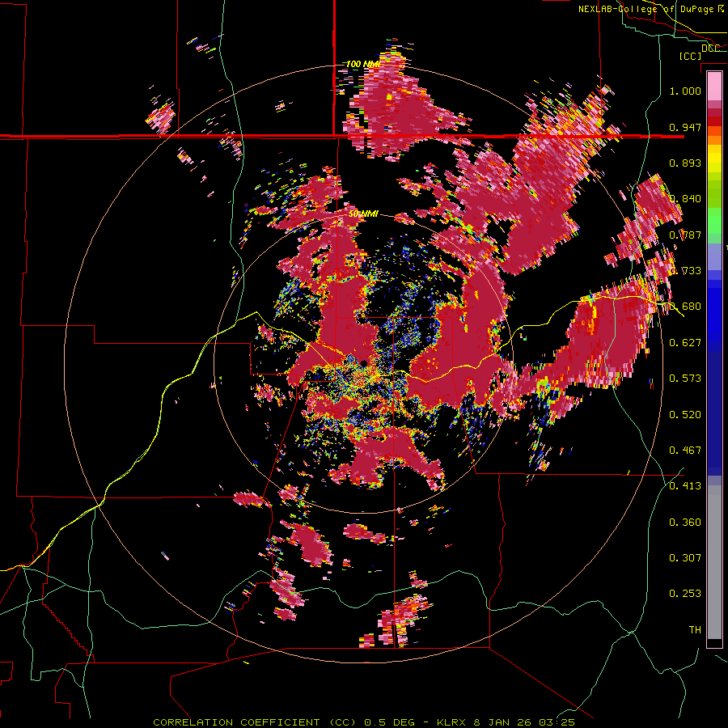
Task: Click the TH threshold label
Action: coord(695,630)
